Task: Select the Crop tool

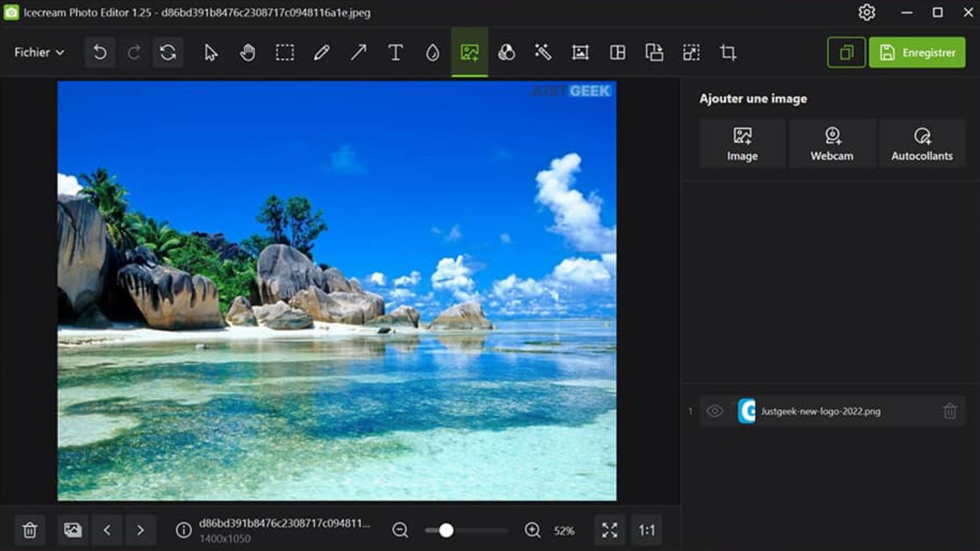Action: [728, 53]
